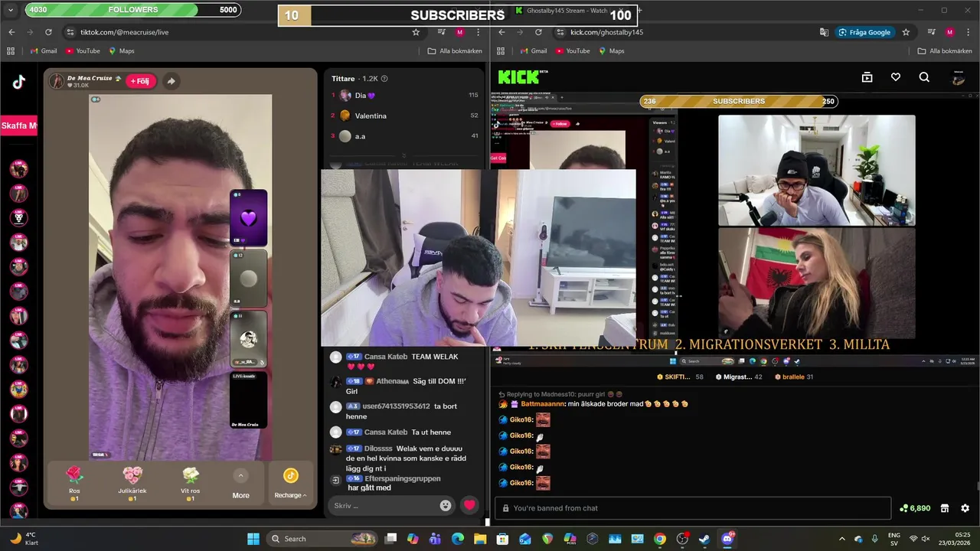Open Alla bokmärken folder in TikTok window

pyautogui.click(x=455, y=51)
